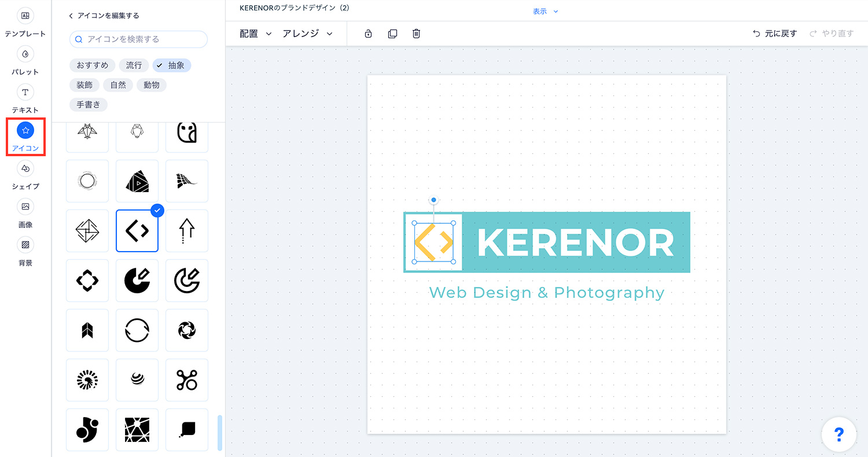Viewport: 868px width, 457px height.
Task: Choose the four connected circles icon
Action: pos(187,380)
